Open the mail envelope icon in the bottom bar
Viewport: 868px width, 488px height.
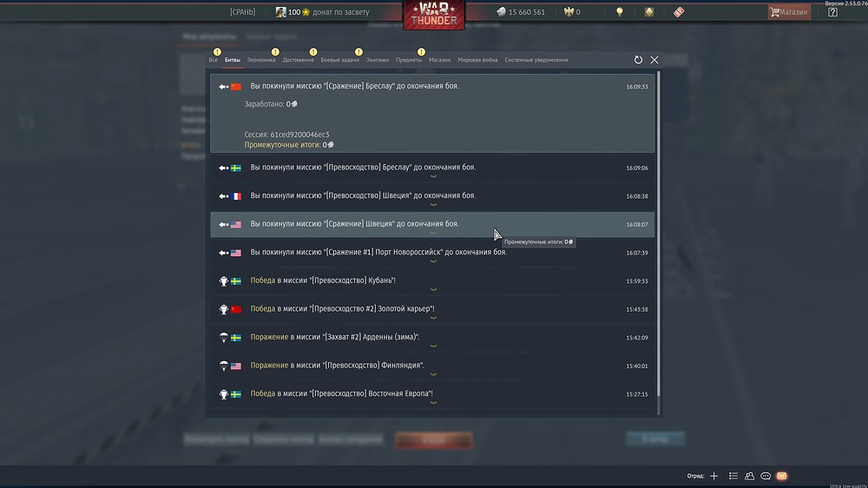[x=781, y=476]
